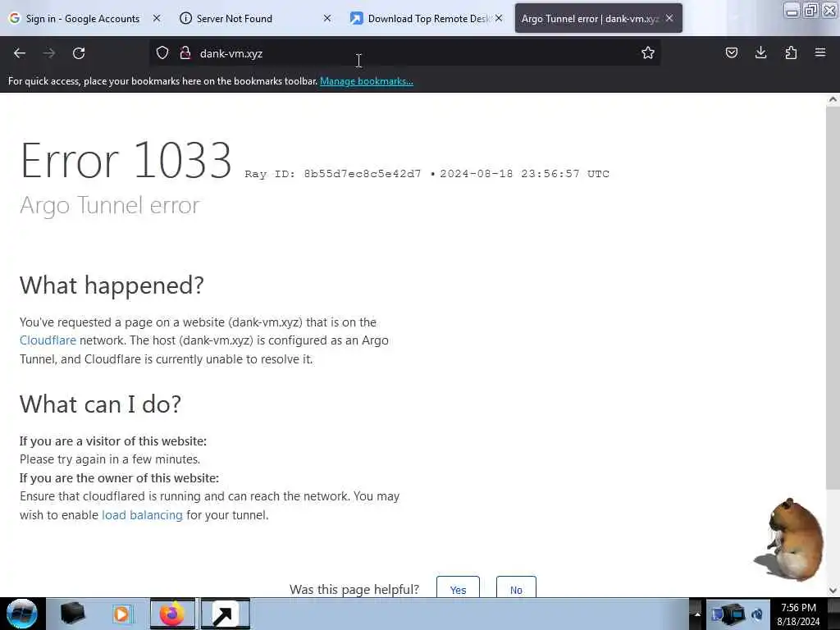Show hidden system tray icons
Screen dimensions: 840x630
tap(697, 614)
